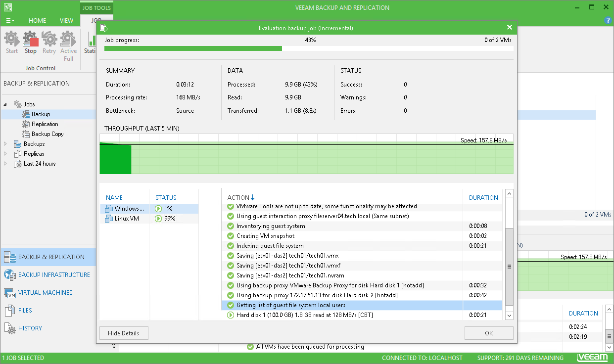Expand the Replicas tree node
Image resolution: width=614 pixels, height=364 pixels.
click(6, 154)
